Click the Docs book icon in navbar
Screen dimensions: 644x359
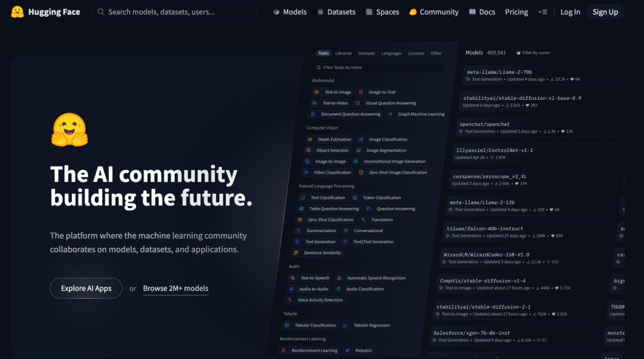(472, 12)
